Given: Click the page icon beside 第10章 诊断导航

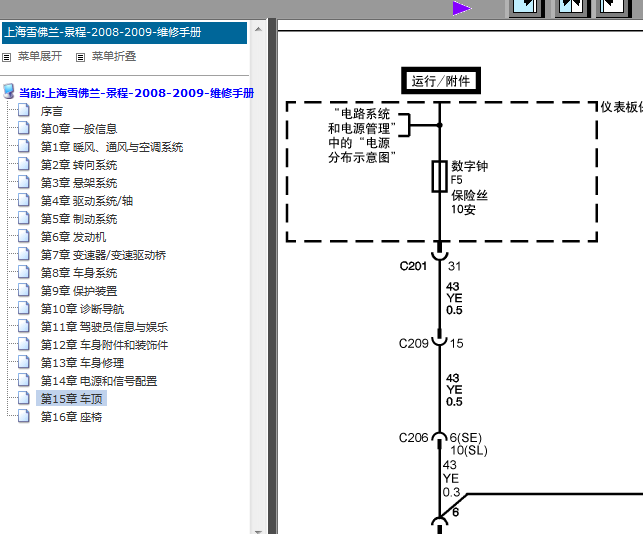Looking at the screenshot, I should [x=24, y=308].
